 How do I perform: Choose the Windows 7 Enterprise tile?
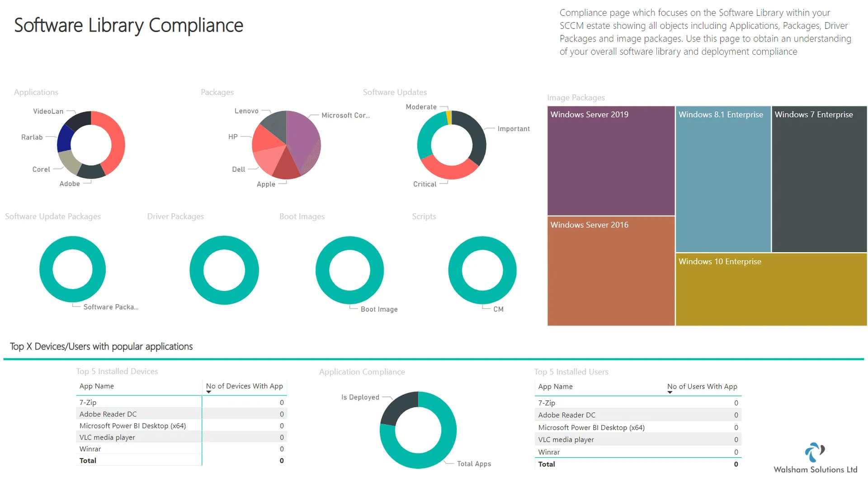click(819, 179)
